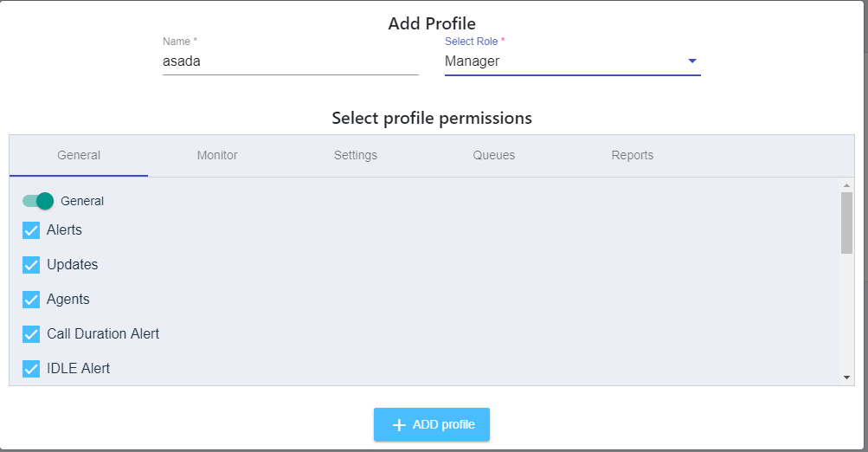
Task: Select the Queues tab
Action: point(494,156)
